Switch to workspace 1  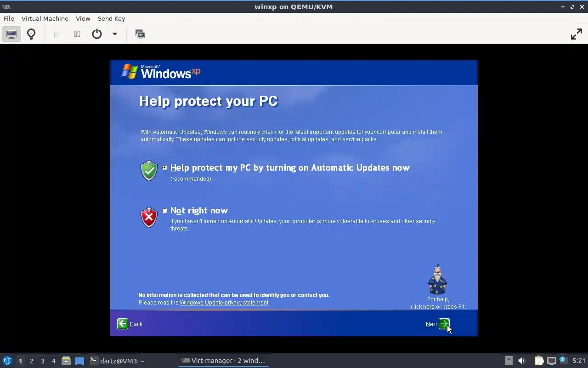(20, 361)
